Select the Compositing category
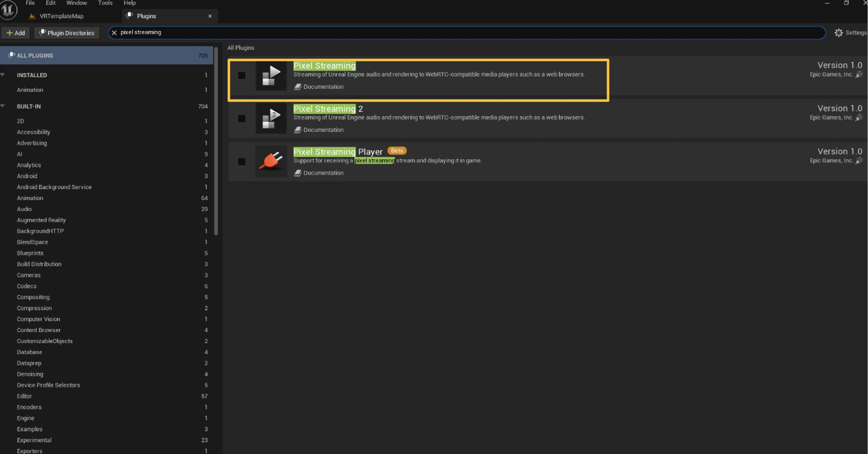The height and width of the screenshot is (454, 868). point(106,297)
